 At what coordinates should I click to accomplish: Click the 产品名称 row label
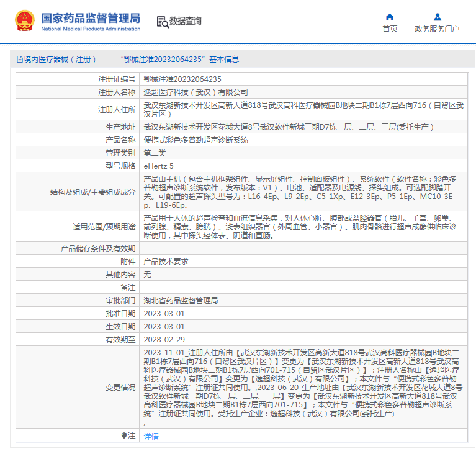point(120,140)
